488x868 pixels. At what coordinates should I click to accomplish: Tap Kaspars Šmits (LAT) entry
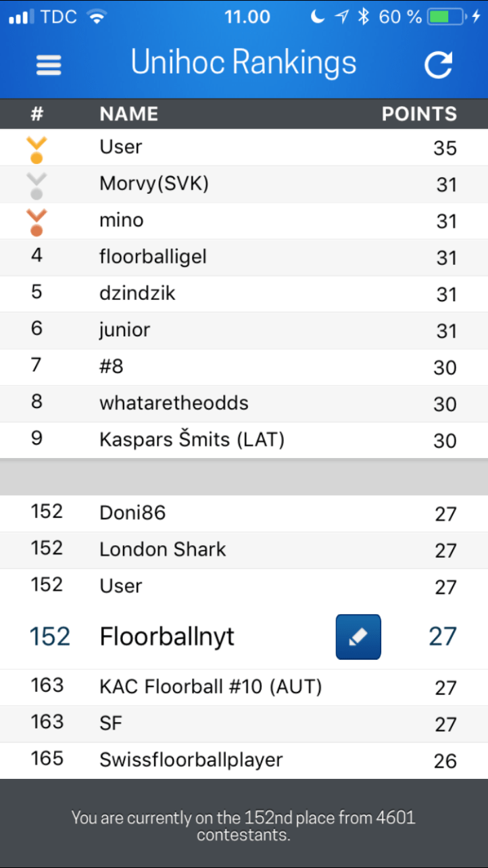[x=192, y=440]
